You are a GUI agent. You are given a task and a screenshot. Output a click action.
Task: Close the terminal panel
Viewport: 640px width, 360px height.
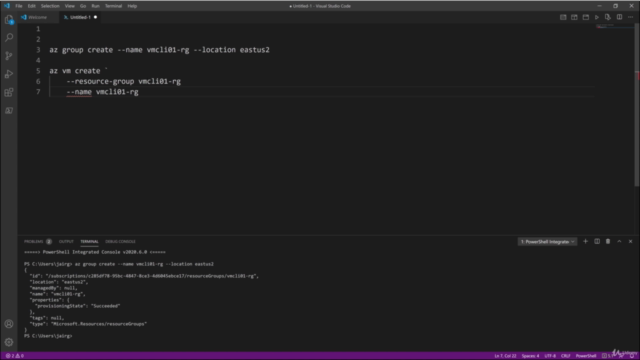(631, 242)
